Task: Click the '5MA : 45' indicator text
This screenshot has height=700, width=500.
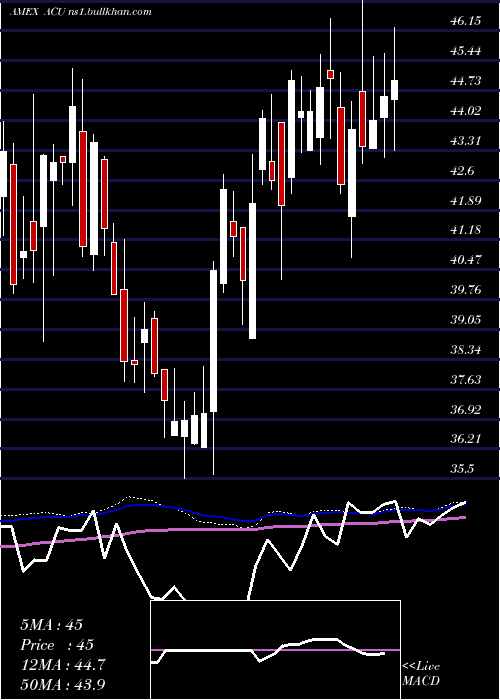Action: pos(51,625)
